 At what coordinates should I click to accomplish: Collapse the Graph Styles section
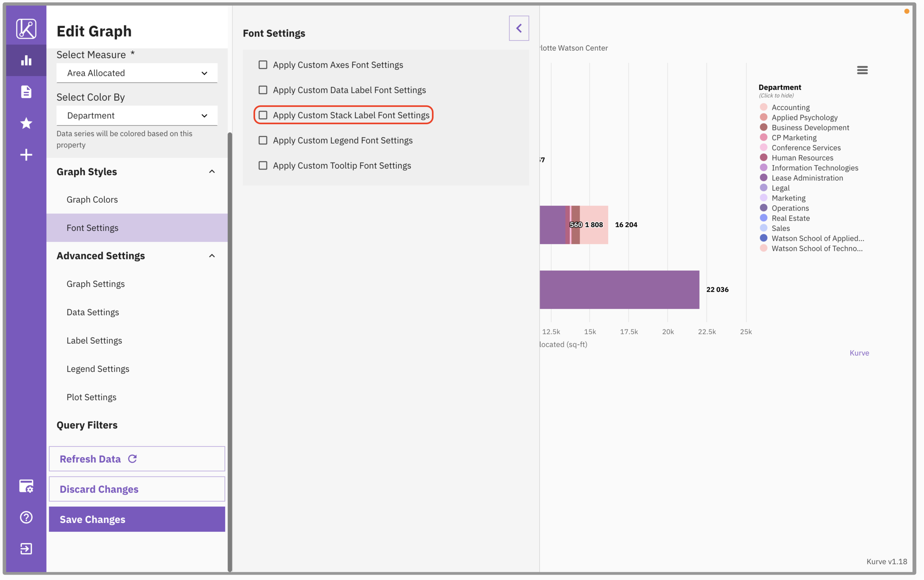point(212,172)
